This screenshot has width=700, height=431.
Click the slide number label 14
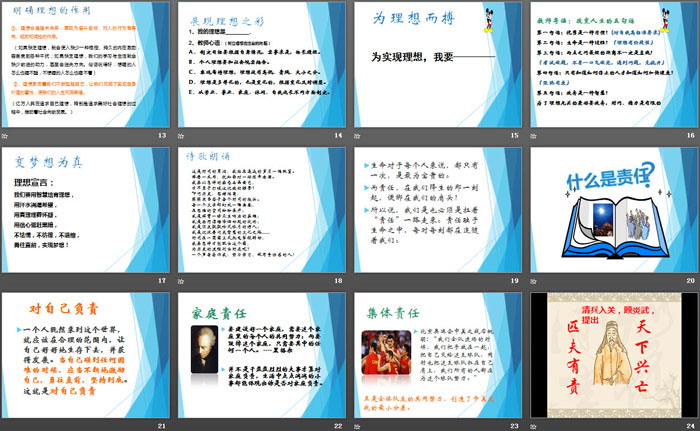338,135
